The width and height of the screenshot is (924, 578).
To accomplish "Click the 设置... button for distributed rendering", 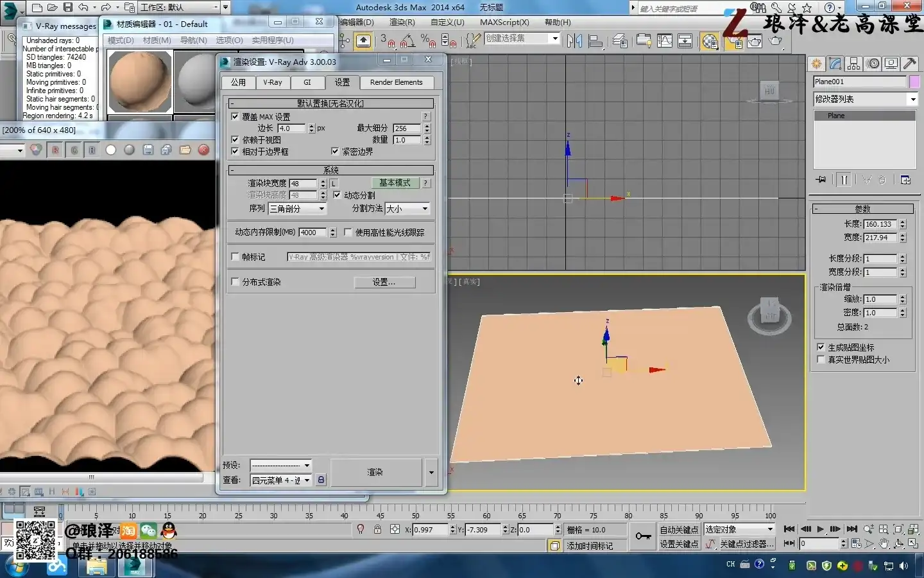I will tap(384, 283).
